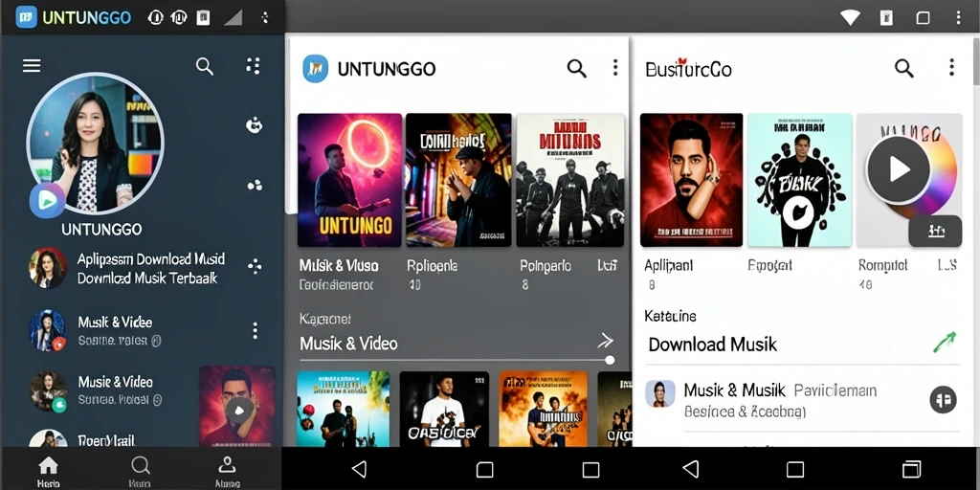Click the Musik & Musik list entry

coord(801,399)
